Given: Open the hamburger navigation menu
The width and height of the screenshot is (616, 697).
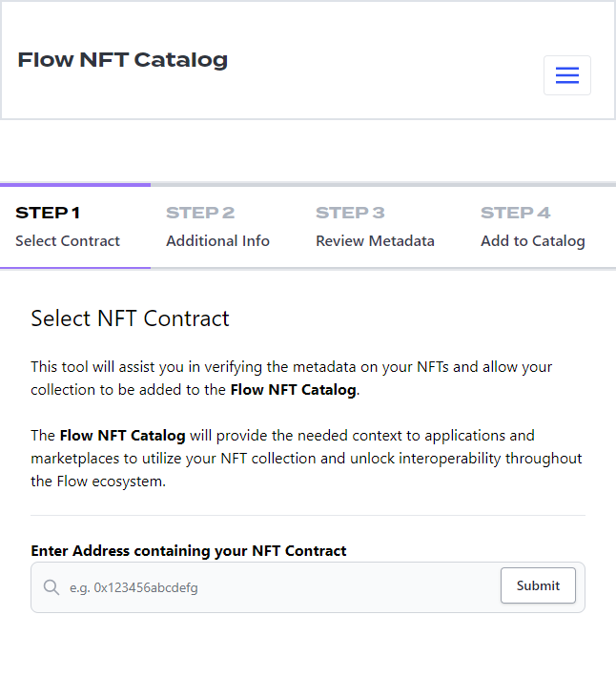Looking at the screenshot, I should (567, 76).
